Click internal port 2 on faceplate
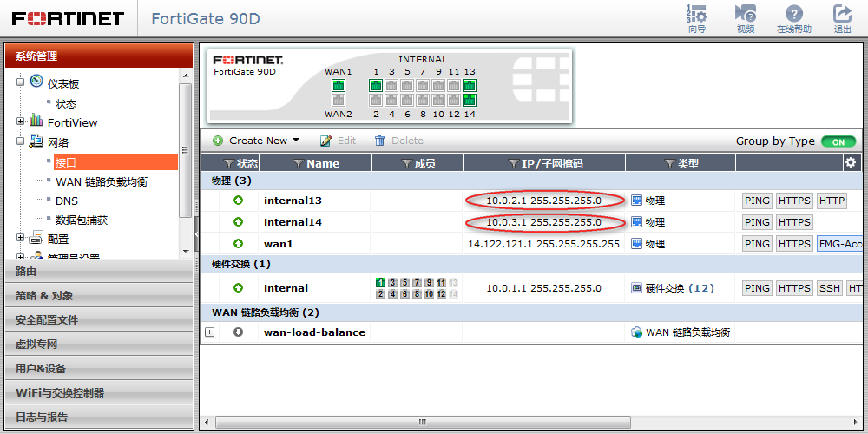The height and width of the screenshot is (434, 868). [376, 100]
